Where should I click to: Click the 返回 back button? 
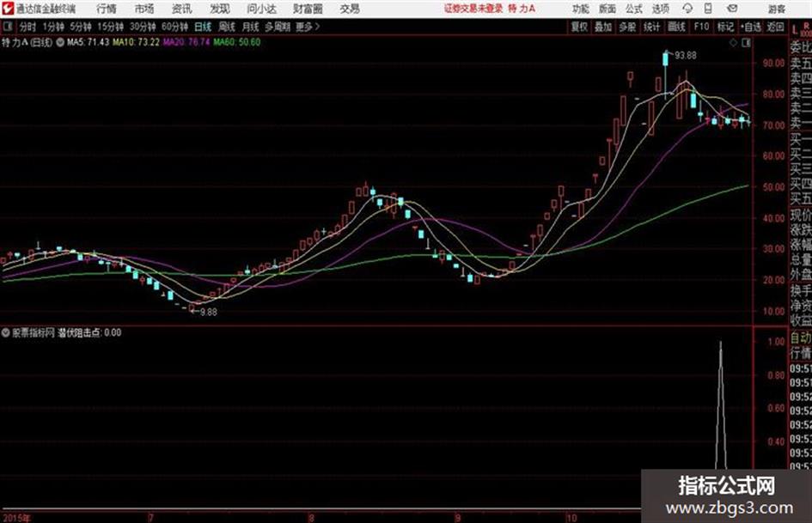click(x=775, y=27)
